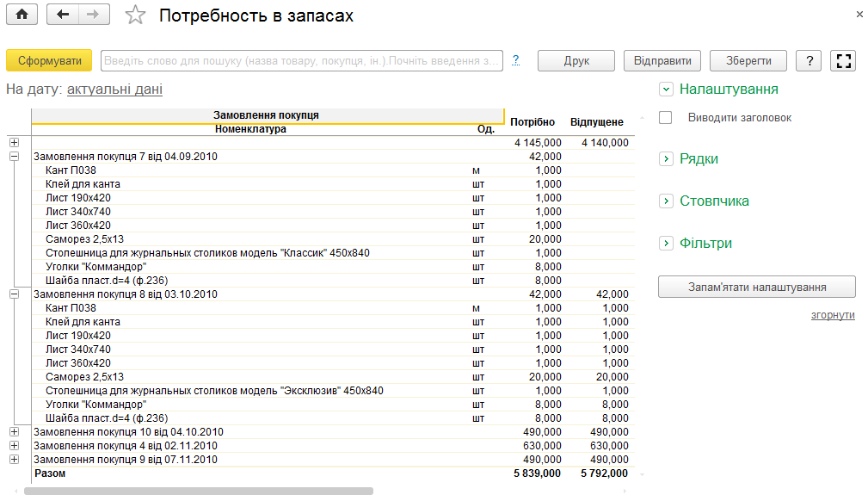Screen dimensions: 868x501
Task: Navigate back with left arrow
Action: 63,15
